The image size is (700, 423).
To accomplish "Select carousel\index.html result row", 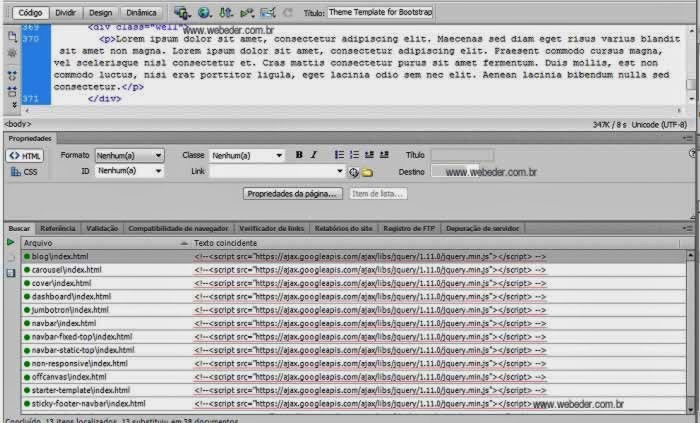I will 353,270.
